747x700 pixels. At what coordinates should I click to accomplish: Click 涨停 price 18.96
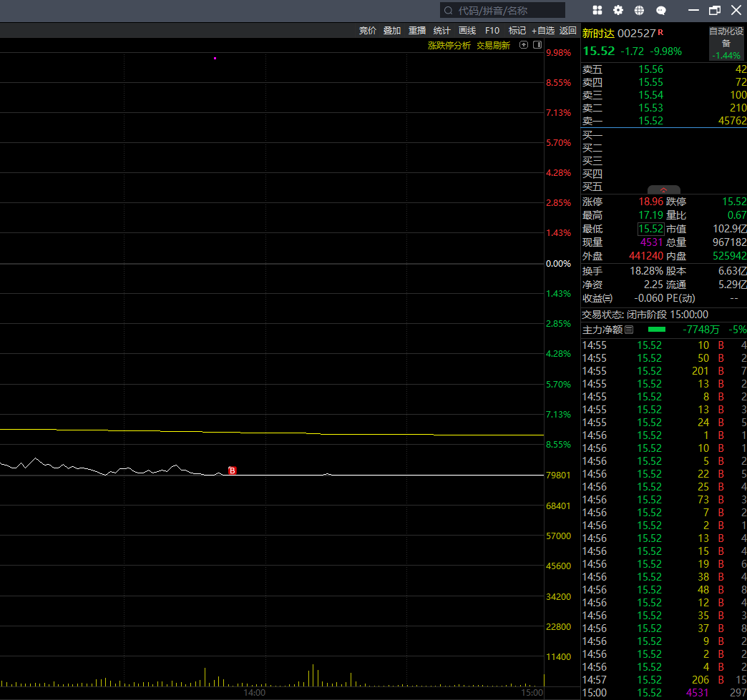[x=651, y=202]
